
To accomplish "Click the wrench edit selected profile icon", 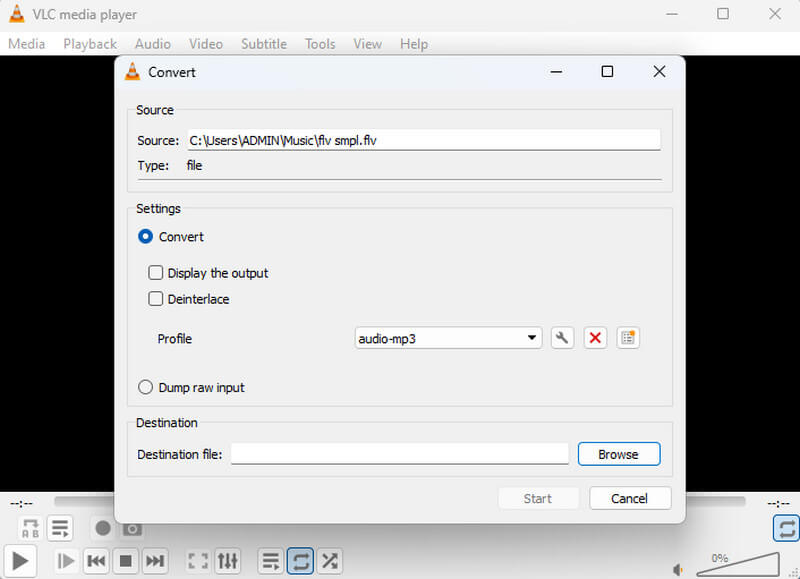I will (562, 338).
